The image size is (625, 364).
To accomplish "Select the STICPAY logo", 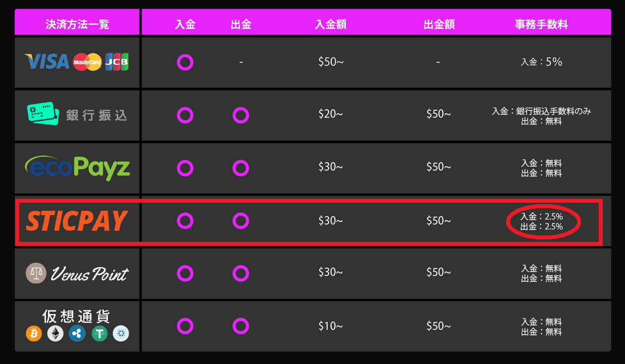I will pyautogui.click(x=77, y=221).
